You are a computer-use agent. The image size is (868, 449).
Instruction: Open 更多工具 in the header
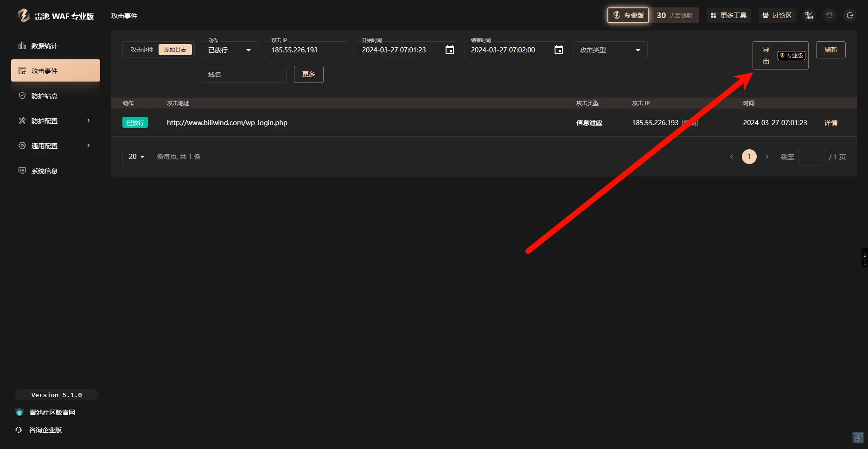pyautogui.click(x=728, y=15)
